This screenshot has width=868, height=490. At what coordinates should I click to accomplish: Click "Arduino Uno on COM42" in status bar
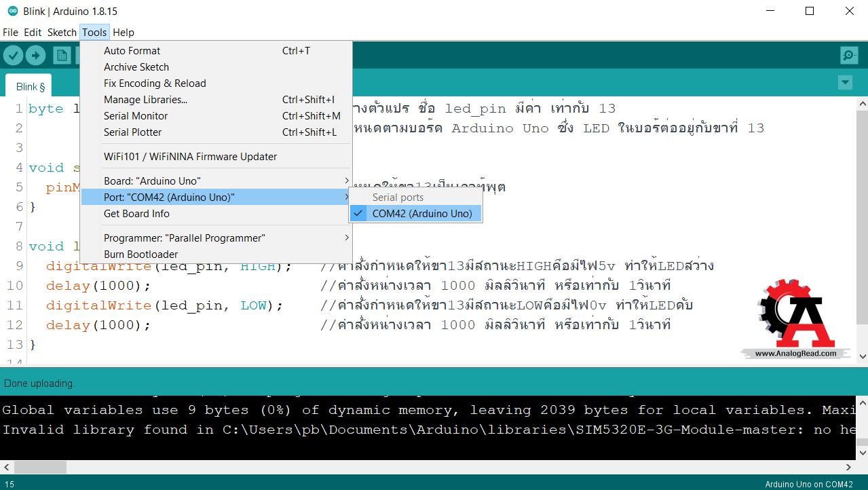click(809, 484)
